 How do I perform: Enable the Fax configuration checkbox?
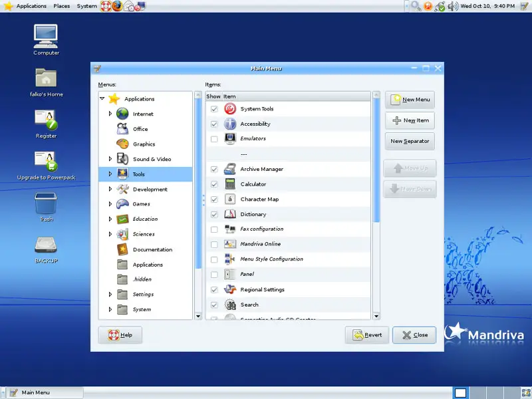(214, 229)
